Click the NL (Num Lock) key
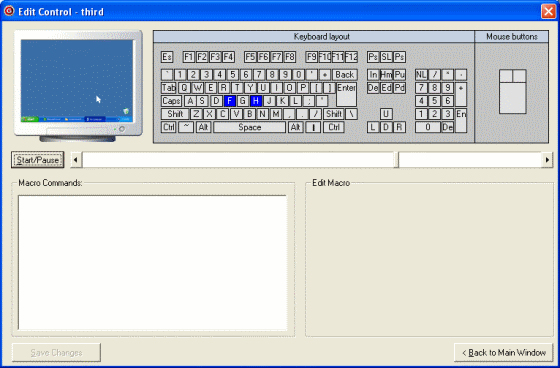The width and height of the screenshot is (560, 368). [x=421, y=75]
